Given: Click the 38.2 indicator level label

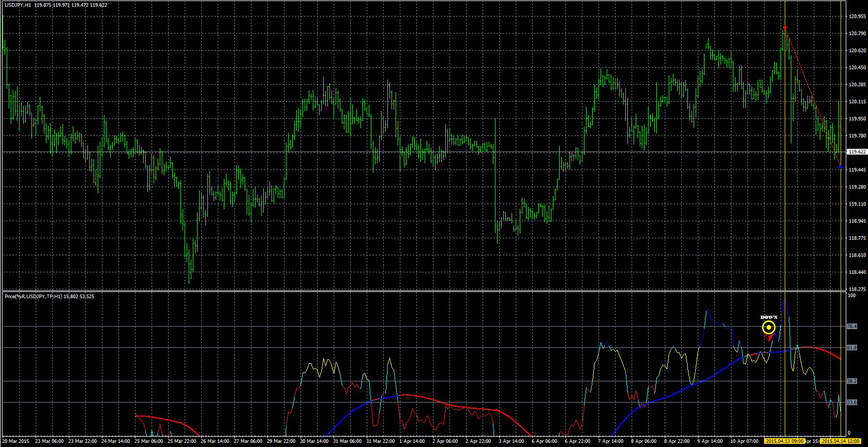Looking at the screenshot, I should coord(852,381).
